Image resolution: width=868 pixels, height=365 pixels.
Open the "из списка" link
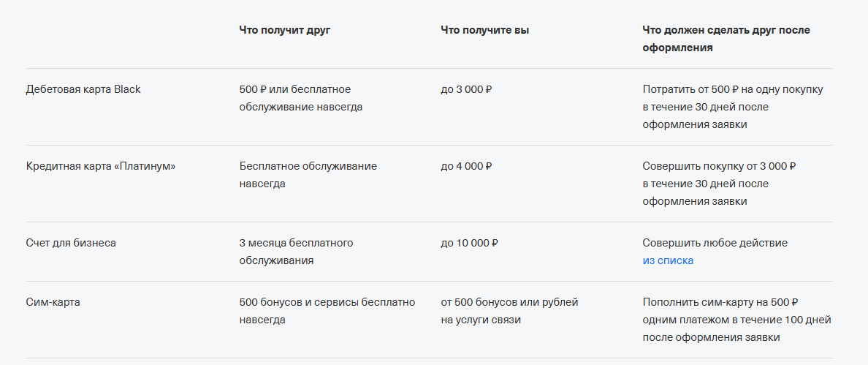[x=668, y=260]
